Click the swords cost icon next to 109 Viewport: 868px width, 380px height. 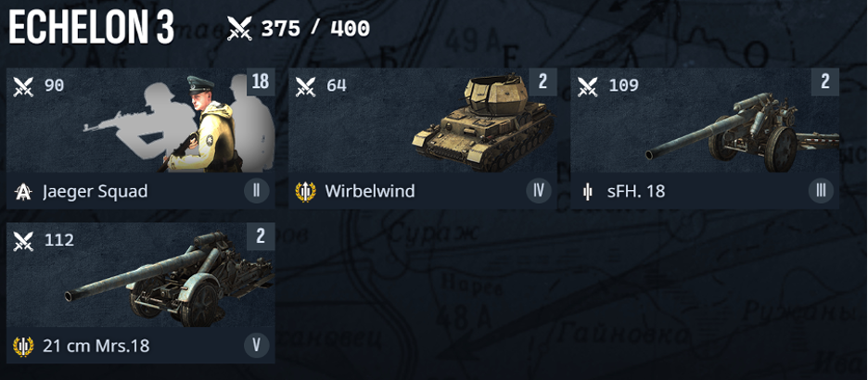[587, 86]
